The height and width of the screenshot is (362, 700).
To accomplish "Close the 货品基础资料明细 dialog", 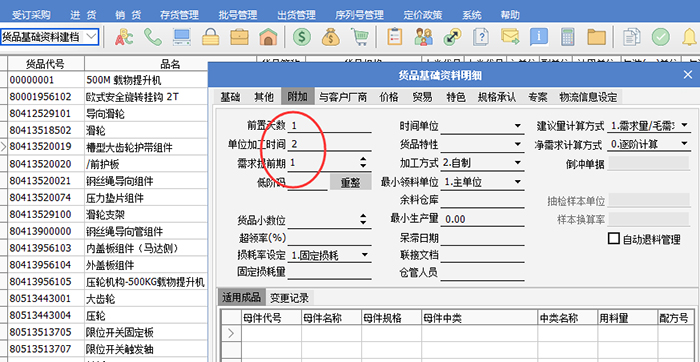I will tap(688, 75).
